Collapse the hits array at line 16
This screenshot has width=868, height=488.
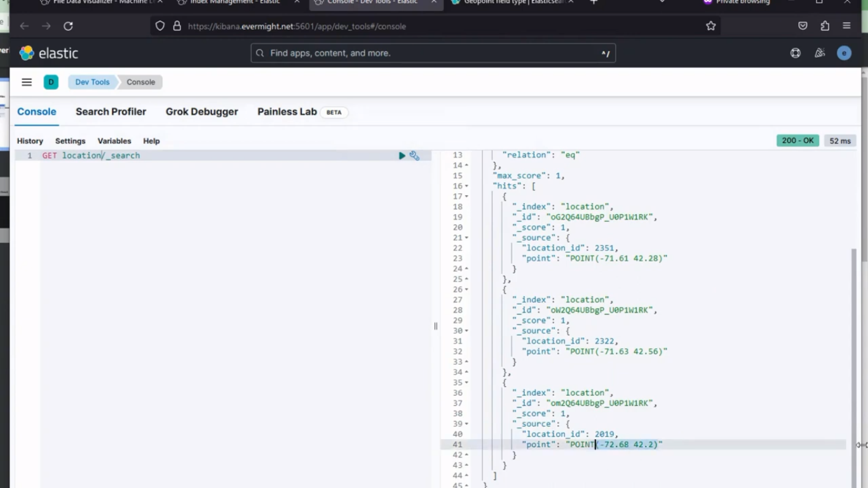coord(466,186)
